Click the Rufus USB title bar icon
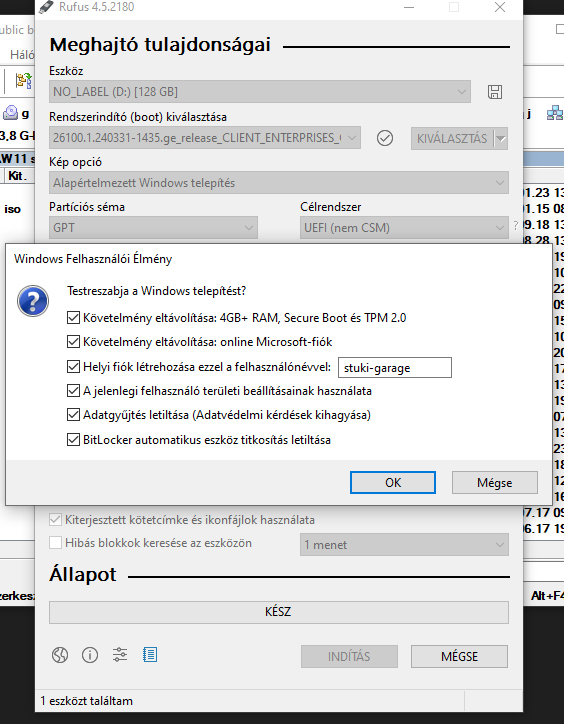 46,7
